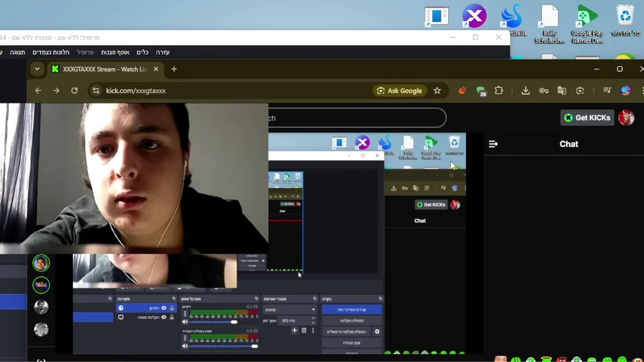The width and height of the screenshot is (644, 362).
Task: Open the orange acorn browser extension
Action: 463,90
